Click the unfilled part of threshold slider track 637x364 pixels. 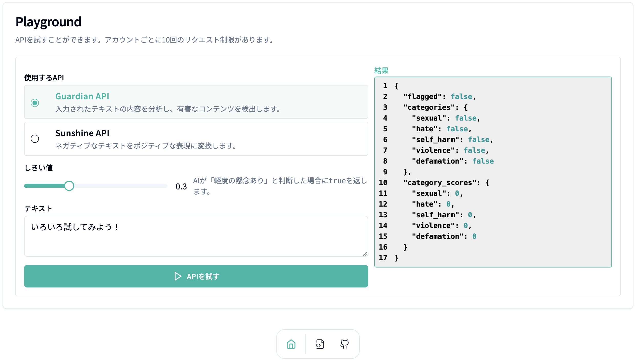[120, 186]
